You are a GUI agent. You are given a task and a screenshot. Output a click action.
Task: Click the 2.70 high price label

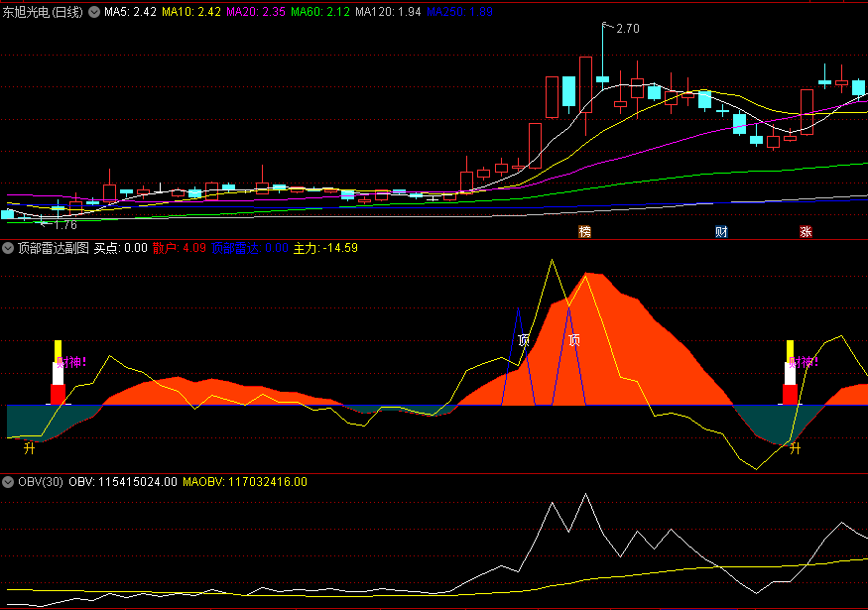(628, 29)
